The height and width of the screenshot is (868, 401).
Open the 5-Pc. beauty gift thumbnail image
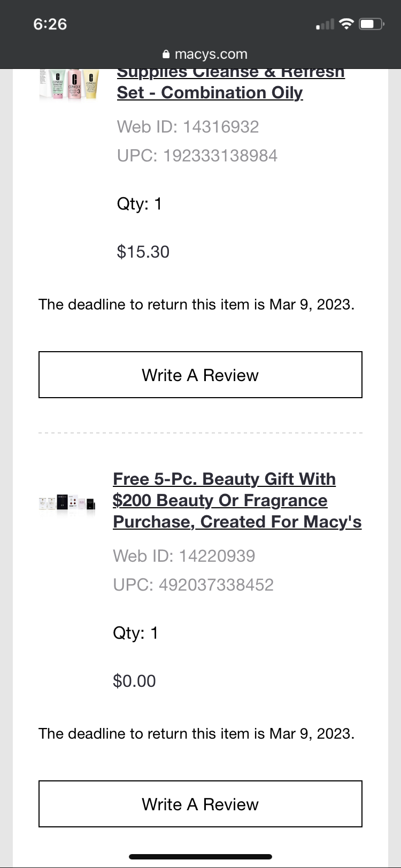pyautogui.click(x=68, y=504)
